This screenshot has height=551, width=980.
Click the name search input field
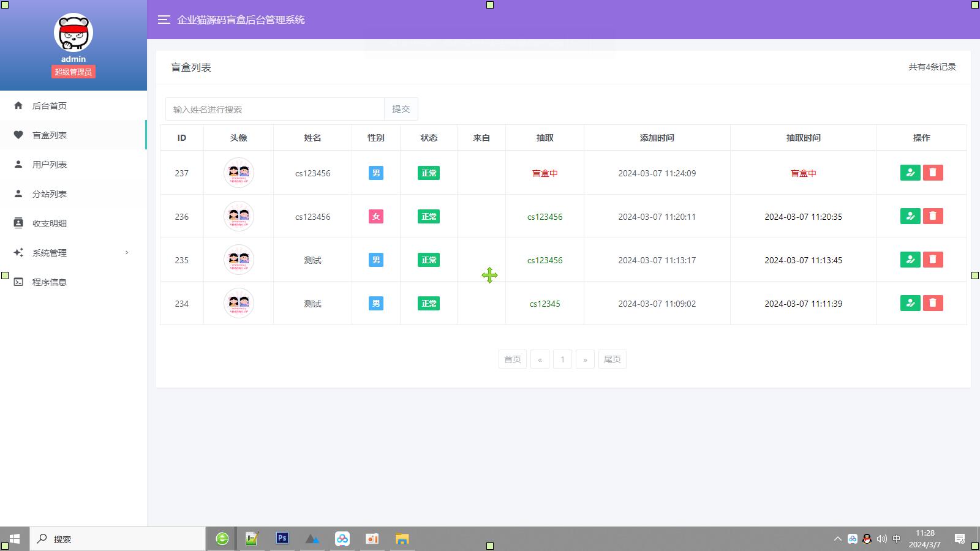(274, 109)
